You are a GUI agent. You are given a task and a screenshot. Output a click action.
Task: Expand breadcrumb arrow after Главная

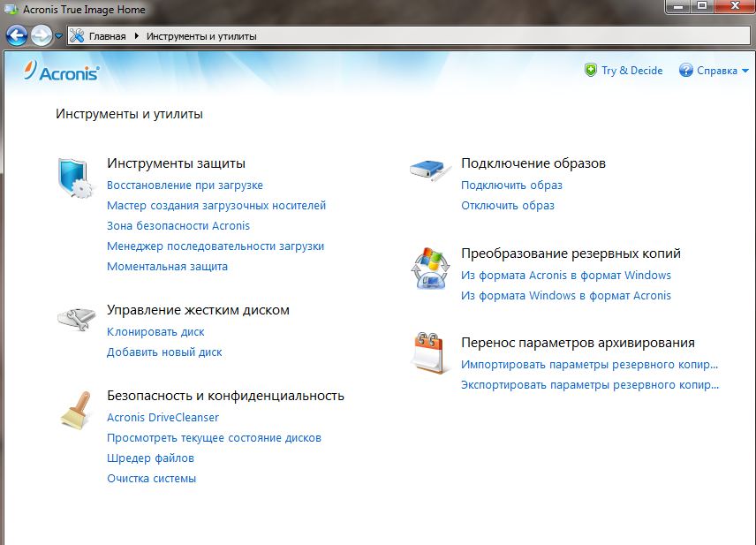(x=136, y=36)
